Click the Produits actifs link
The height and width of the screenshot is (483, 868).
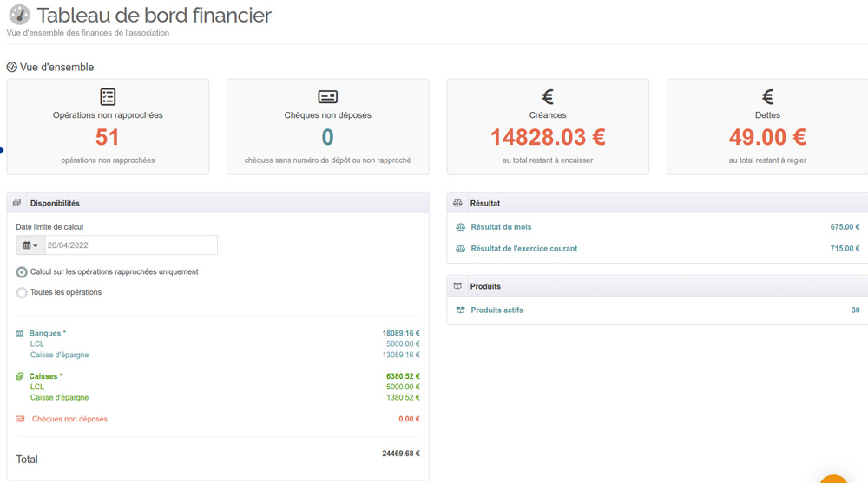pyautogui.click(x=496, y=310)
